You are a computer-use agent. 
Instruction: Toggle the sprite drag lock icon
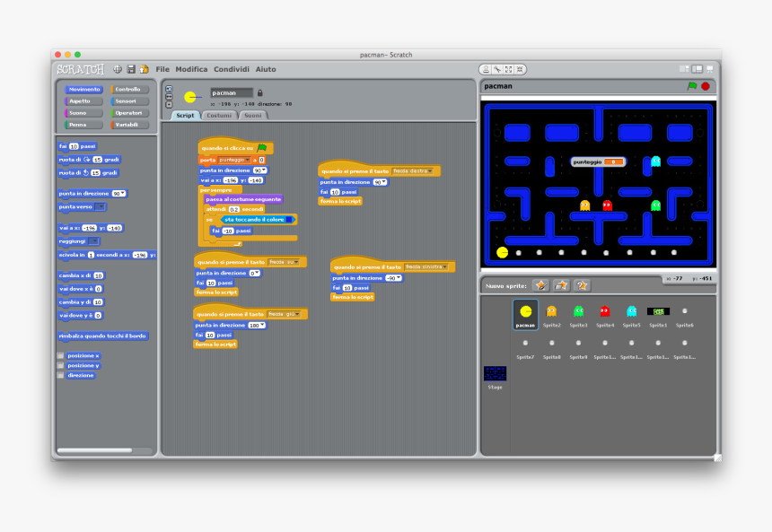tap(260, 93)
